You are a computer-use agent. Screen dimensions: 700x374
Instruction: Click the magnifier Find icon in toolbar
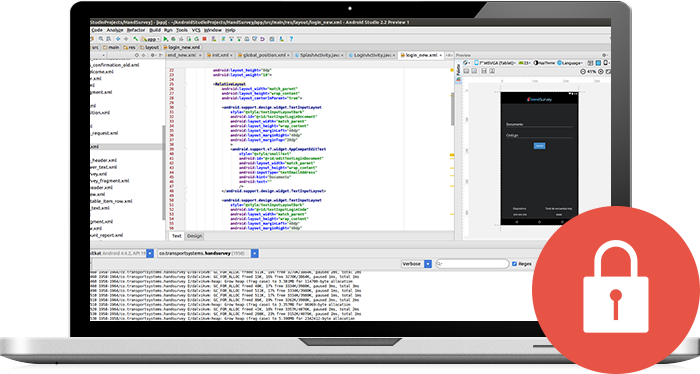coord(101,39)
